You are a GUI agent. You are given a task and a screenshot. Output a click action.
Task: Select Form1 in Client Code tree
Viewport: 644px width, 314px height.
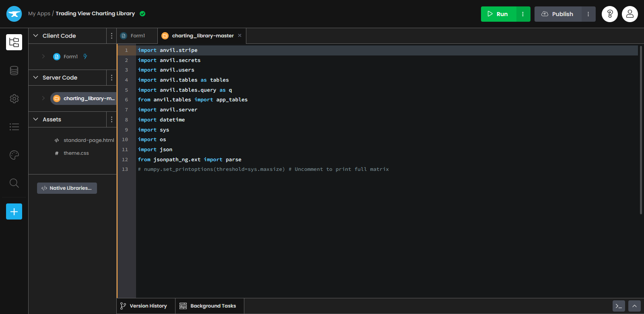70,57
